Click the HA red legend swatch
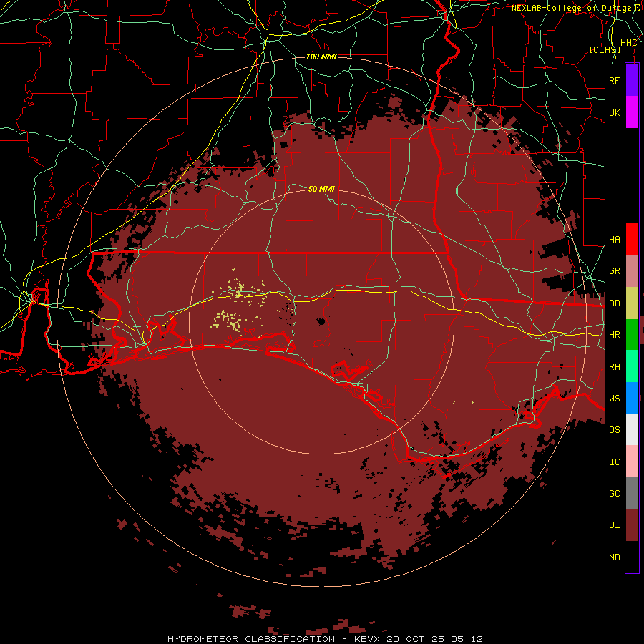Viewport: 644px width, 644px height. [x=632, y=239]
